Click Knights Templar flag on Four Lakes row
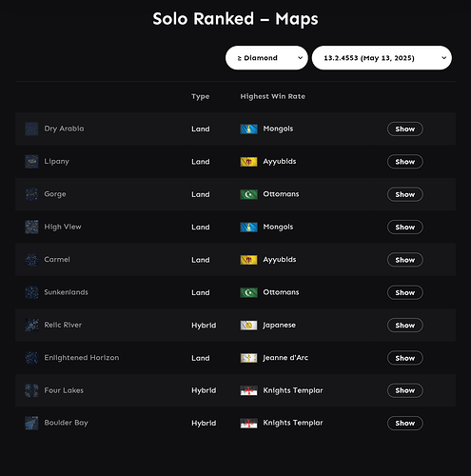The height and width of the screenshot is (476, 471). 248,390
